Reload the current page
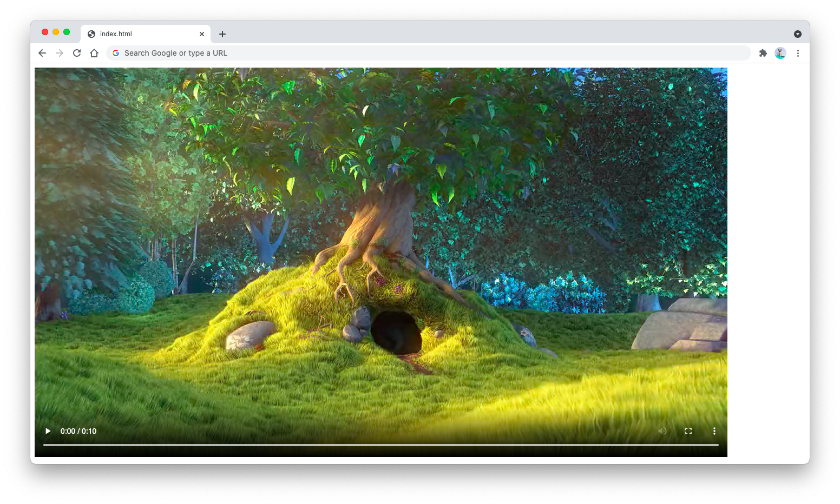 tap(77, 53)
